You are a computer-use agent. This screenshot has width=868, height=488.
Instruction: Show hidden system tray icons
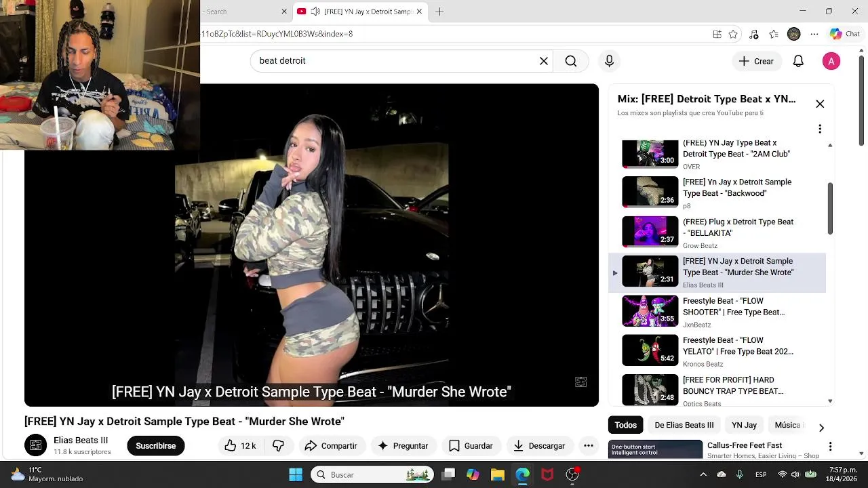click(x=703, y=474)
